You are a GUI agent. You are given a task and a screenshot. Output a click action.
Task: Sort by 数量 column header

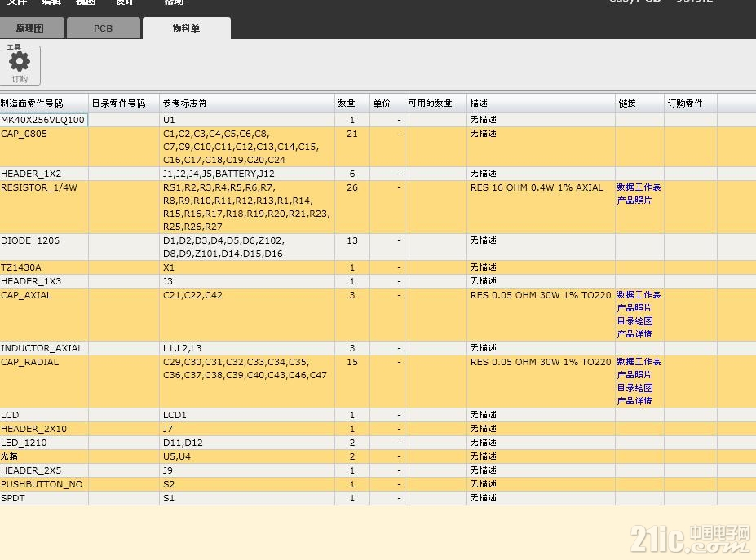[x=352, y=104]
